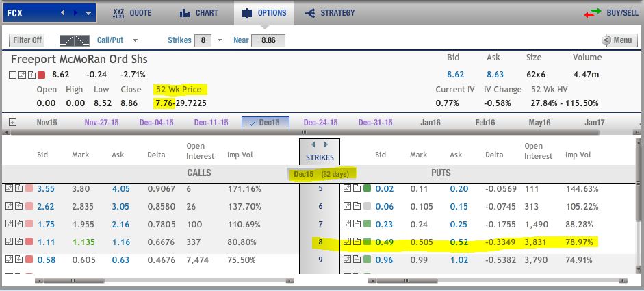Click red trade square on 8 strike call
Viewport: 644px width, 291px height.
[29, 242]
